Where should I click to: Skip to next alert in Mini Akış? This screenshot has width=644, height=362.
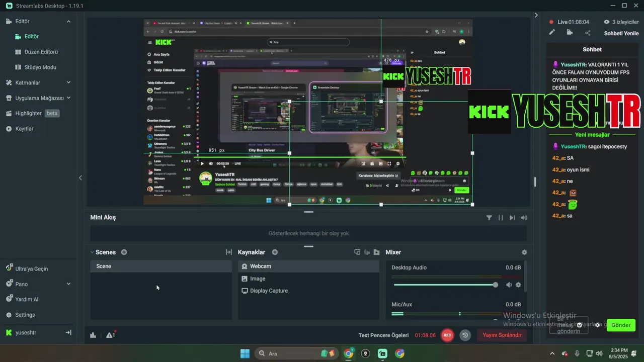[512, 218]
